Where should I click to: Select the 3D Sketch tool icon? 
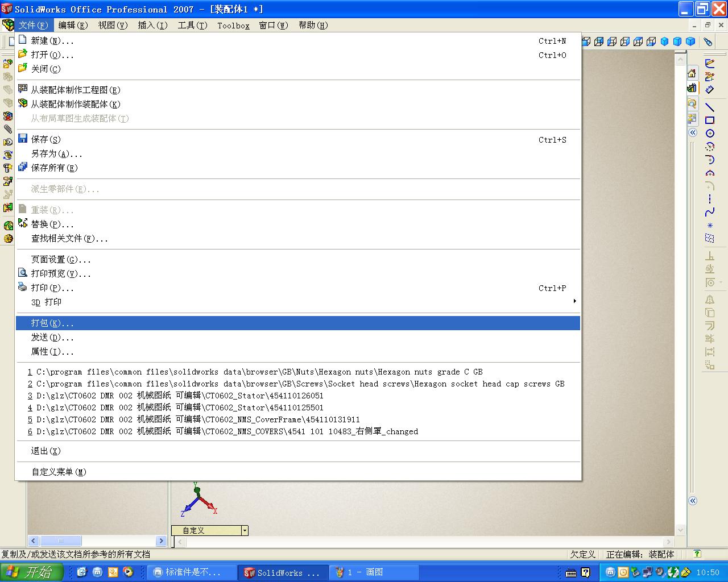pos(710,77)
